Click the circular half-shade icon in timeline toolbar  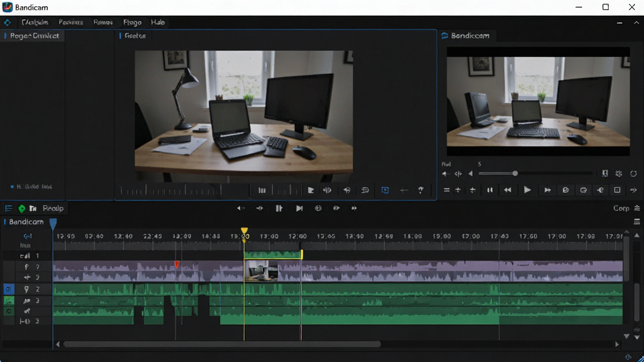point(318,208)
